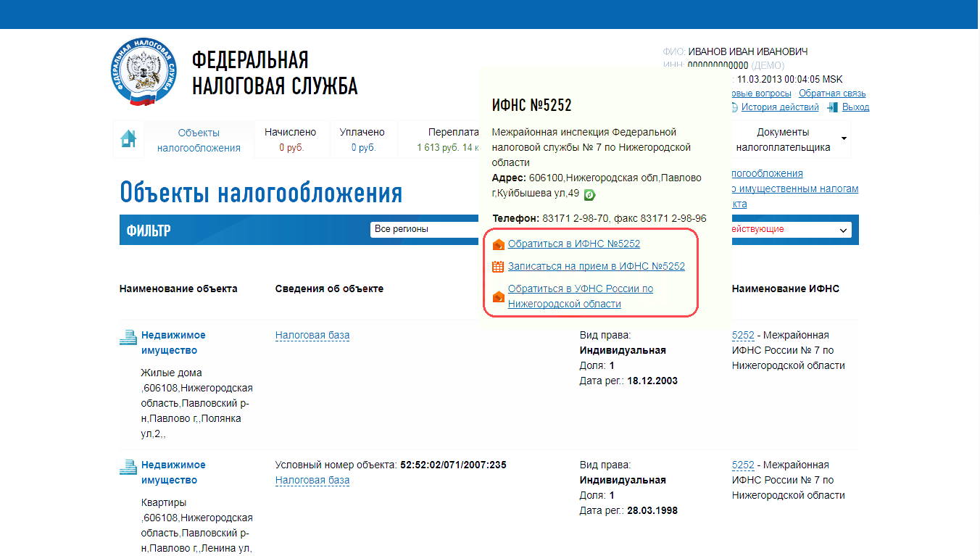Click the home house icon in navigation
980x556 pixels.
coord(128,138)
